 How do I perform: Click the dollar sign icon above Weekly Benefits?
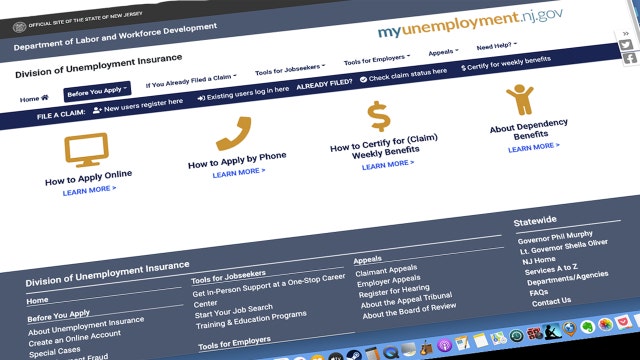click(x=379, y=116)
